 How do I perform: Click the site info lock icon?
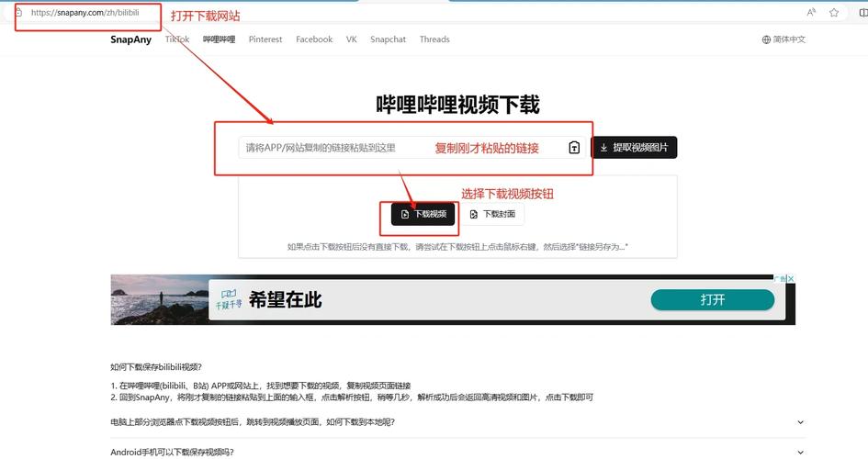click(x=18, y=13)
